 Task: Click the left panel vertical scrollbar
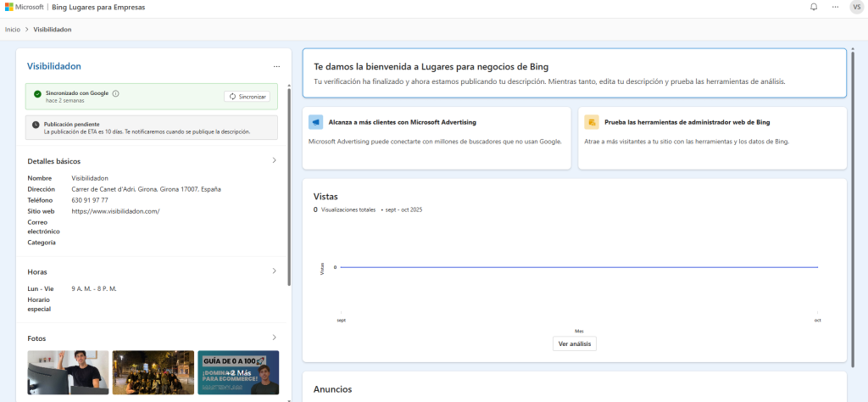coord(290,195)
